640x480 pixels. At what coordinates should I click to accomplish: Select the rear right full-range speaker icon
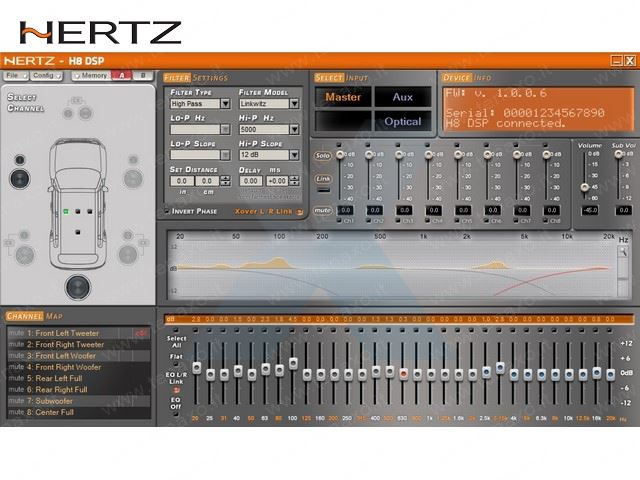click(x=128, y=255)
